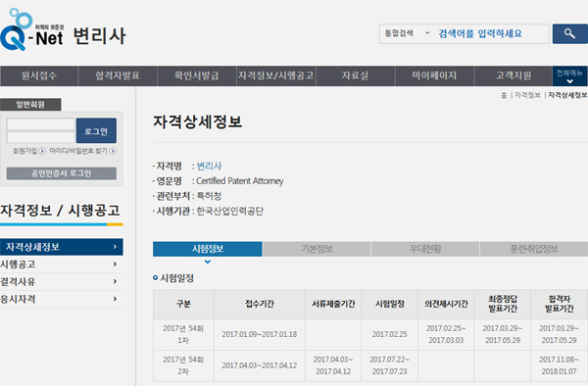Focus the 검색어를 입력하세요 search field
This screenshot has width=588, height=386.
pyautogui.click(x=491, y=33)
